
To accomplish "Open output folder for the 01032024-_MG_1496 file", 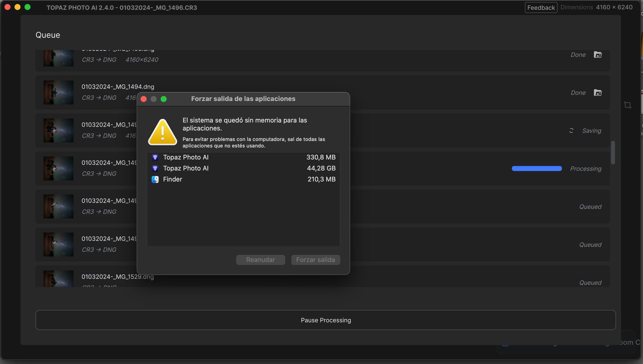I will [598, 55].
